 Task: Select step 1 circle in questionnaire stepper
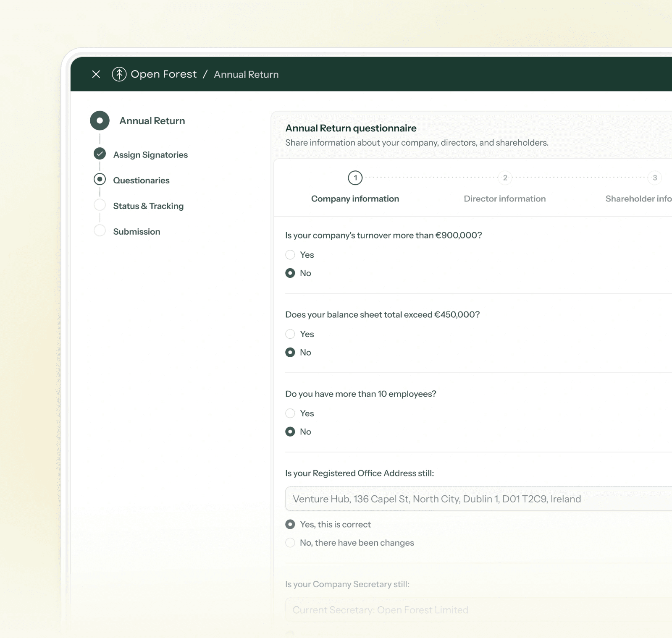(355, 178)
